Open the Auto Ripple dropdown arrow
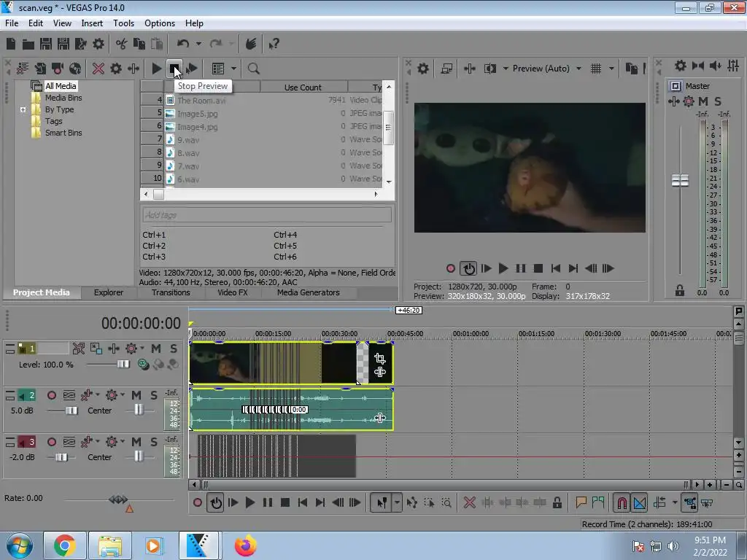 [x=675, y=502]
